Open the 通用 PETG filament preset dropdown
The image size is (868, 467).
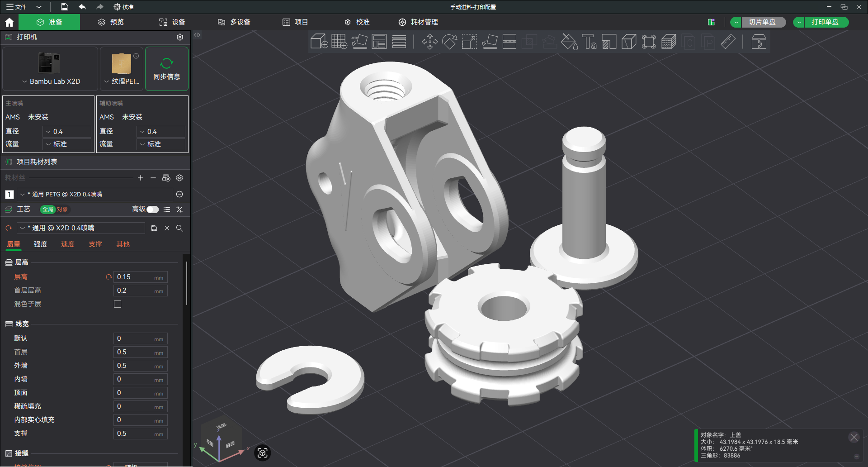click(x=95, y=194)
